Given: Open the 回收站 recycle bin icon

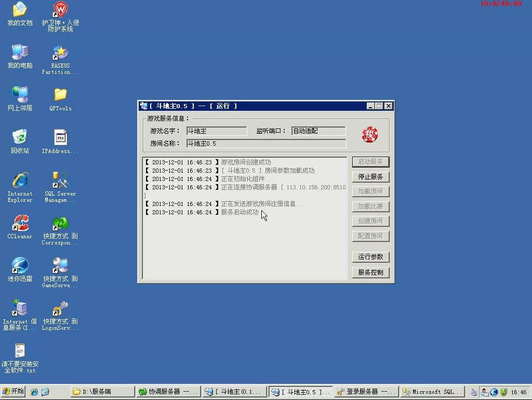Looking at the screenshot, I should (20, 141).
